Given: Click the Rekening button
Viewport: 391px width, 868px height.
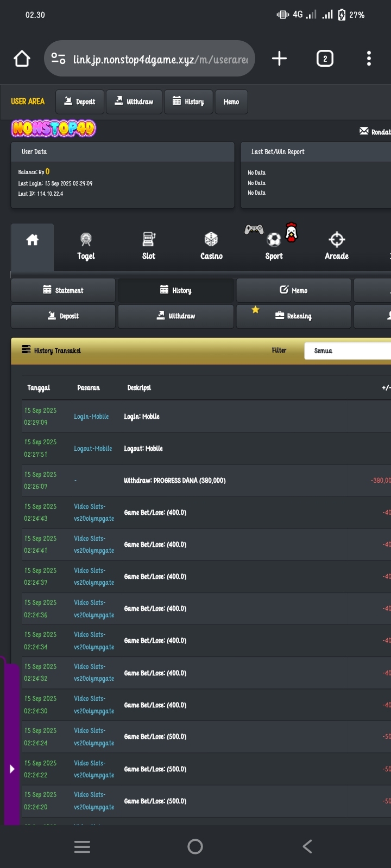Looking at the screenshot, I should [293, 316].
